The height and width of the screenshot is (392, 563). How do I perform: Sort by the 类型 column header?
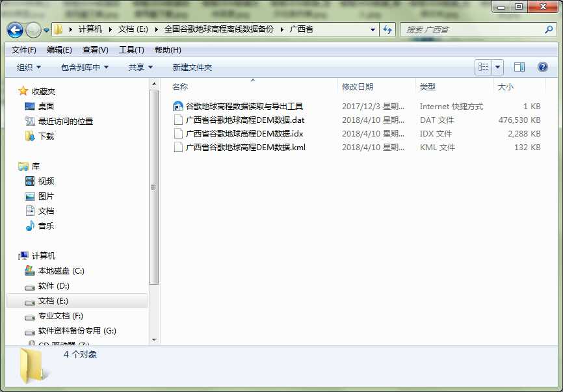428,86
